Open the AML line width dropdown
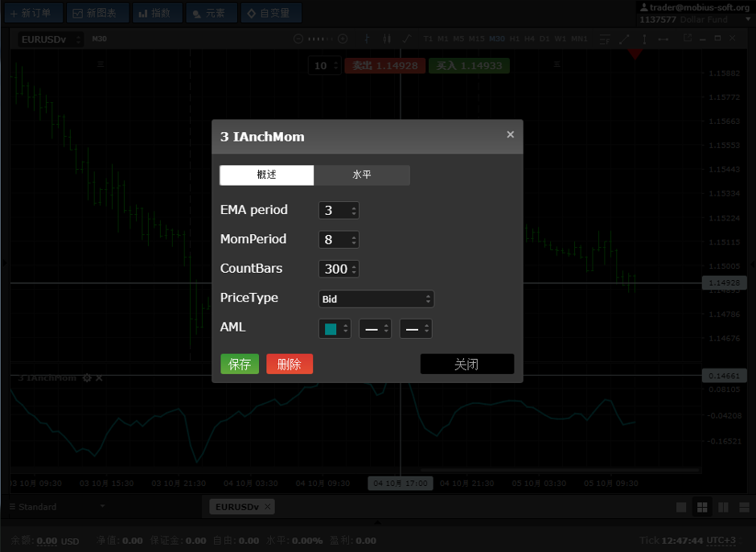This screenshot has width=756, height=552. (416, 328)
